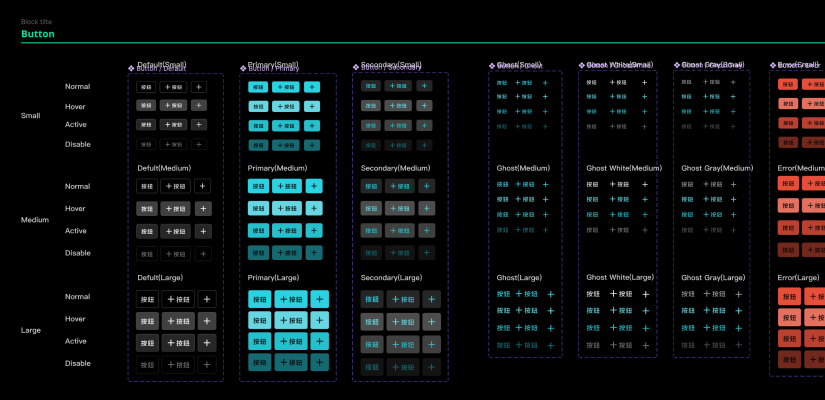Click the text-only Error Small Normal button
The width and height of the screenshot is (825, 400).
coord(788,84)
